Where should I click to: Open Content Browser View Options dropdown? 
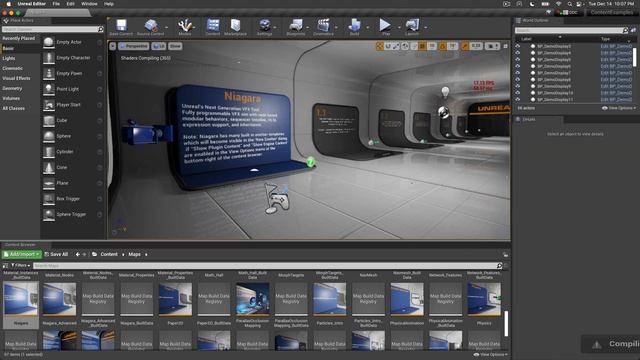[x=491, y=355]
